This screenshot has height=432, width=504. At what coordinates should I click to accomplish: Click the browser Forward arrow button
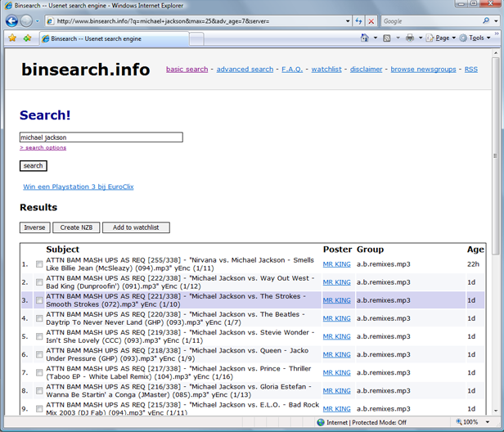pos(26,21)
